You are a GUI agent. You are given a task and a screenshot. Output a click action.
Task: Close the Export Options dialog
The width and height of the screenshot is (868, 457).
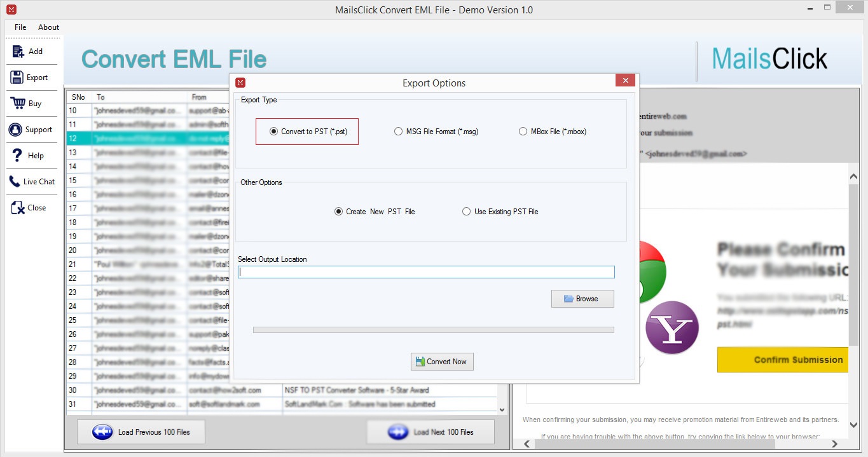coord(625,81)
